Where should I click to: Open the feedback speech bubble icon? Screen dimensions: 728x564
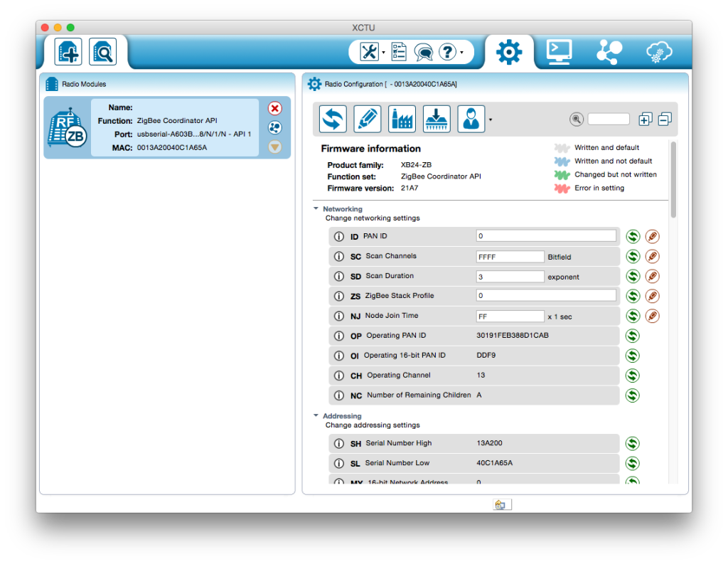[x=424, y=52]
